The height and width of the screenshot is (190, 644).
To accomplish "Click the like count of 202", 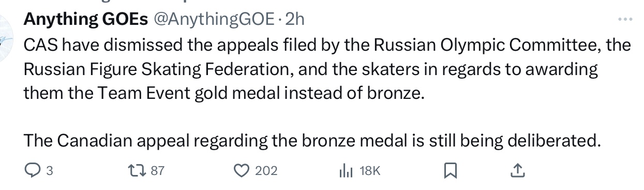I will [x=266, y=171].
